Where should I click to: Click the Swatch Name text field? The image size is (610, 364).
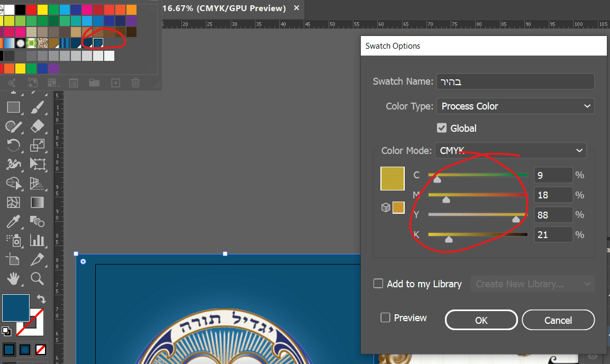coord(515,81)
